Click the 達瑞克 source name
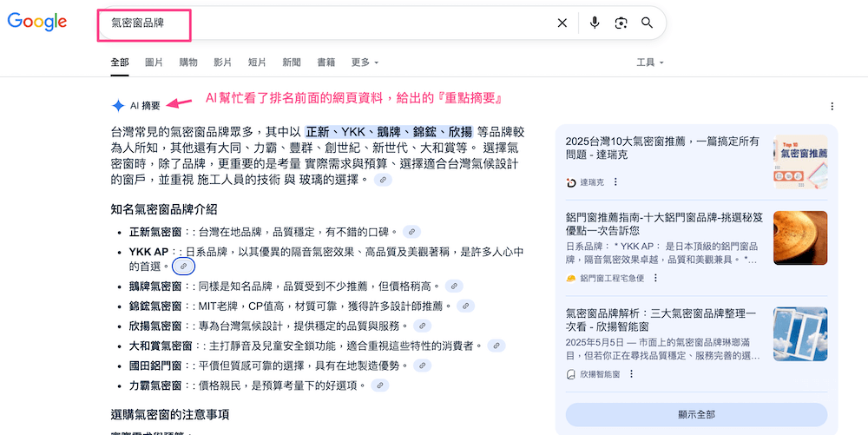The width and height of the screenshot is (868, 435). (x=592, y=182)
